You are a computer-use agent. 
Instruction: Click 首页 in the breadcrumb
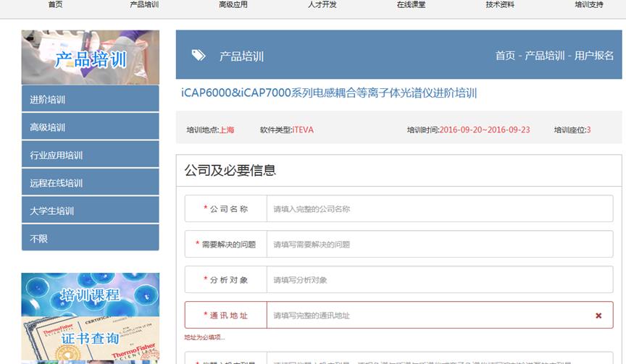point(505,56)
